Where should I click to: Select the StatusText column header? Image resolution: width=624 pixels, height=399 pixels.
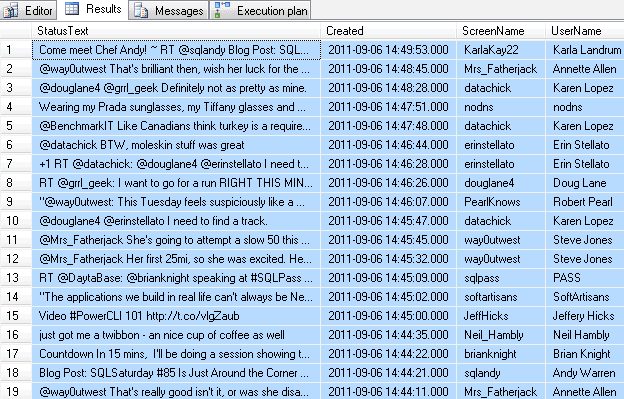[x=176, y=31]
